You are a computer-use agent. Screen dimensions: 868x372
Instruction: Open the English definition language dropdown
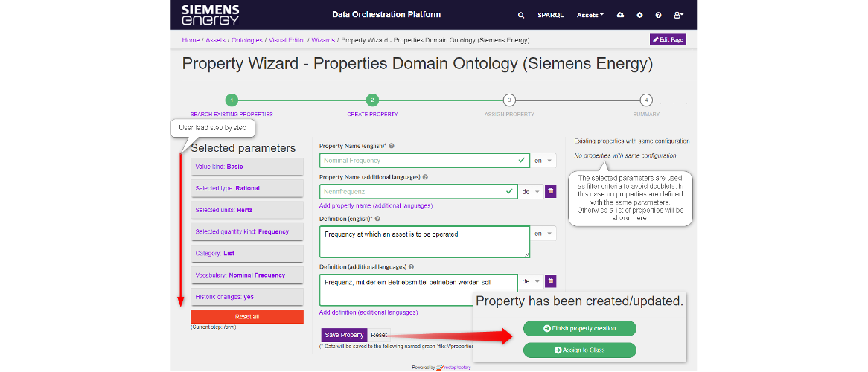point(544,234)
